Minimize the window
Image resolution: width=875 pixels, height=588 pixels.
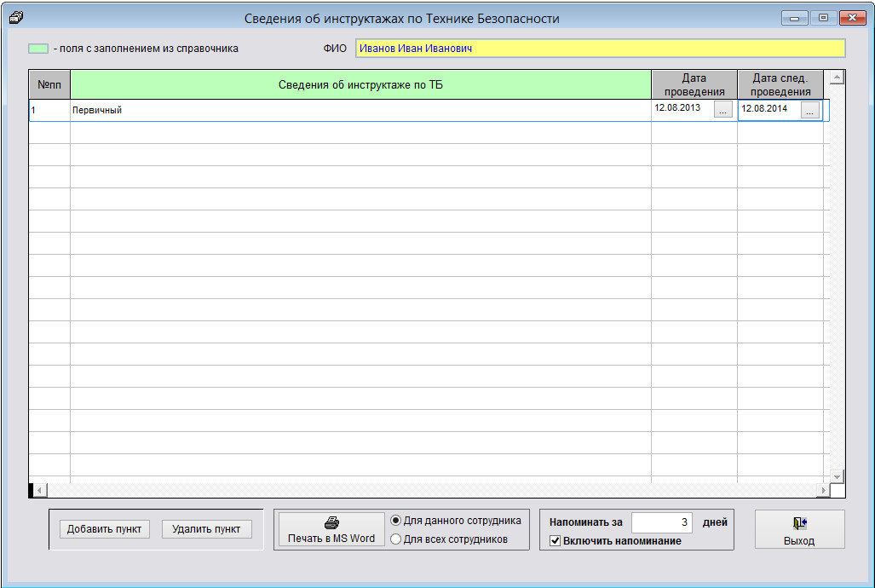click(x=794, y=18)
